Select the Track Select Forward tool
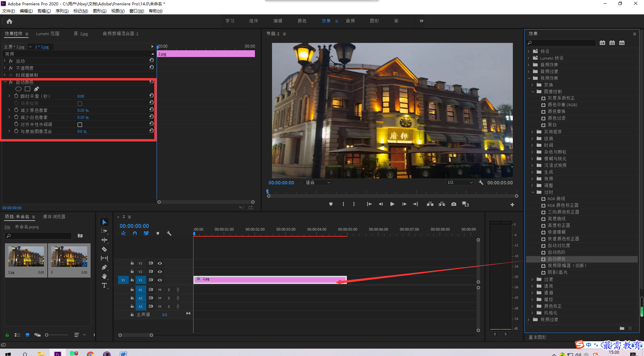The width and height of the screenshot is (644, 356). [x=104, y=231]
